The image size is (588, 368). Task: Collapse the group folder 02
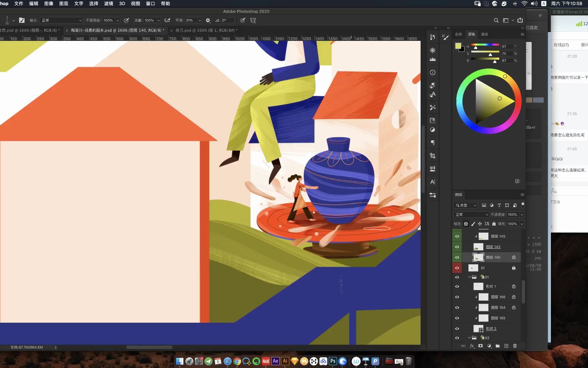469,338
